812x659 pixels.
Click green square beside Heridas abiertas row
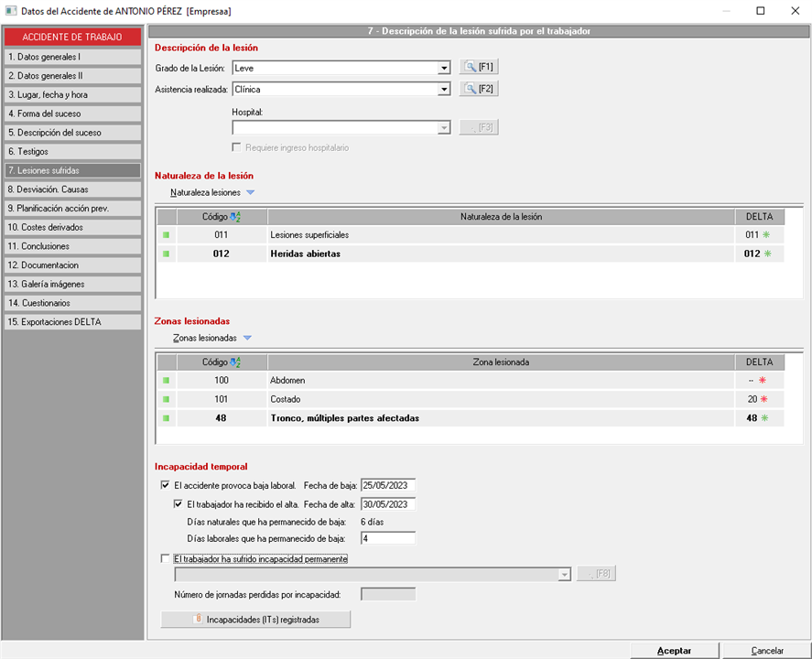pyautogui.click(x=167, y=254)
